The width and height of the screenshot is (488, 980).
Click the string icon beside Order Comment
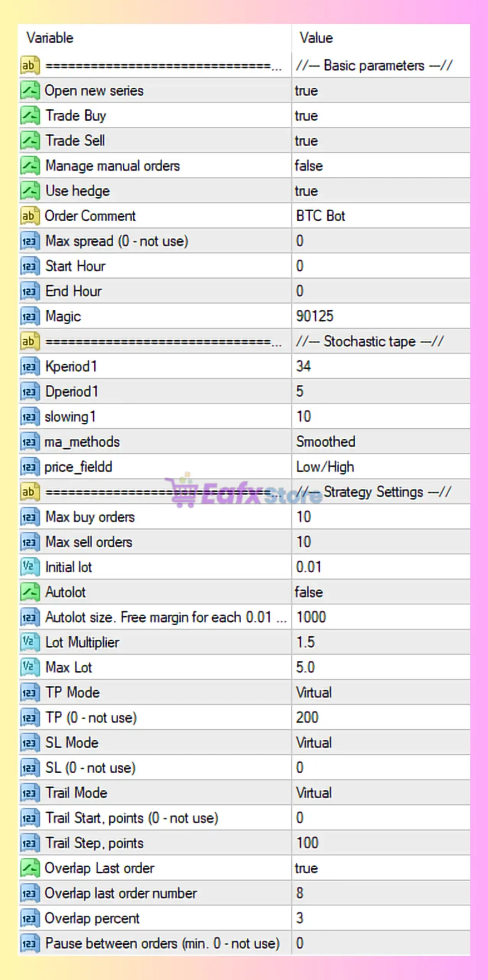(x=30, y=216)
